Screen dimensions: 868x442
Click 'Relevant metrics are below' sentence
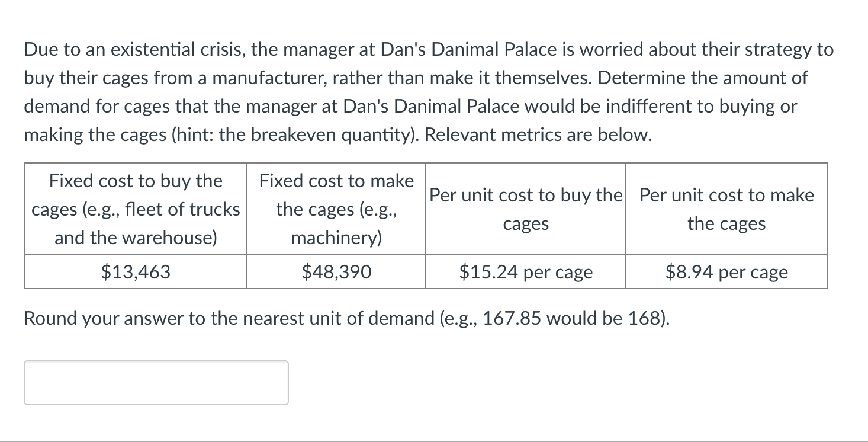[538, 135]
